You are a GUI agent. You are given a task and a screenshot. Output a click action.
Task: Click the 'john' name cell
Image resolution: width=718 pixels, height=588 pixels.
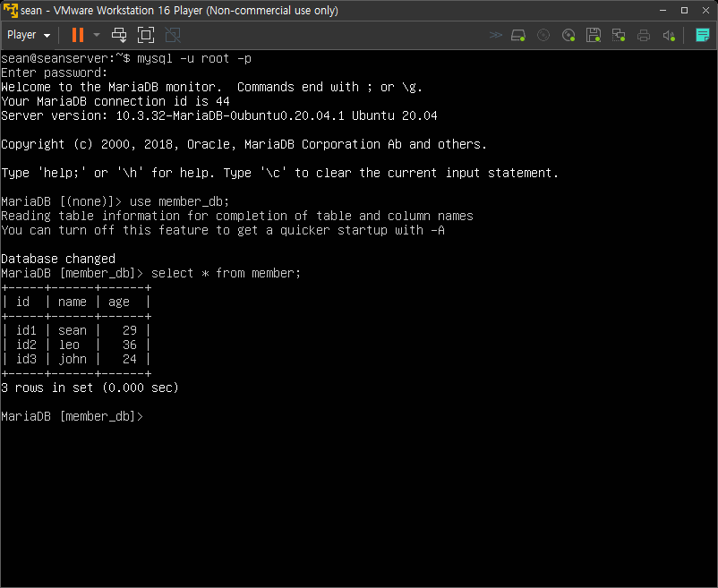73,359
